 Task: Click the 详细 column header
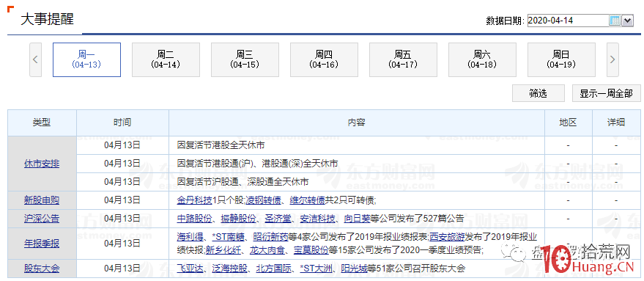616,123
